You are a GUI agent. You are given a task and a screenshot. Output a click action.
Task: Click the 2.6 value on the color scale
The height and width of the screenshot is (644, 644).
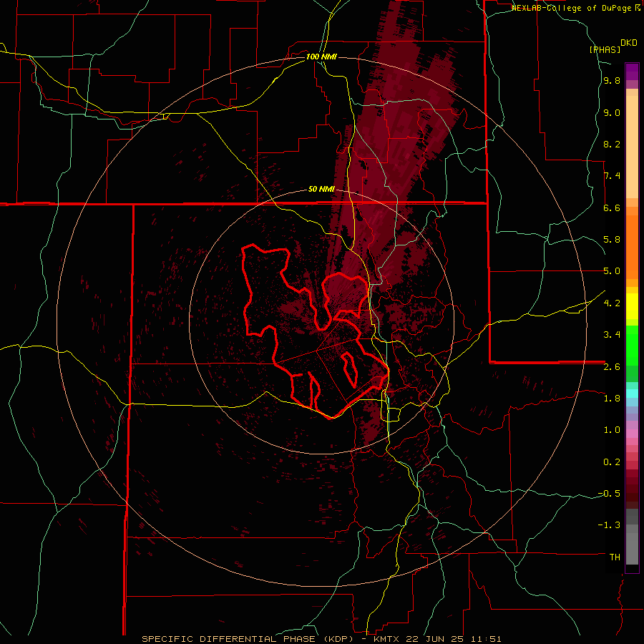(612, 366)
